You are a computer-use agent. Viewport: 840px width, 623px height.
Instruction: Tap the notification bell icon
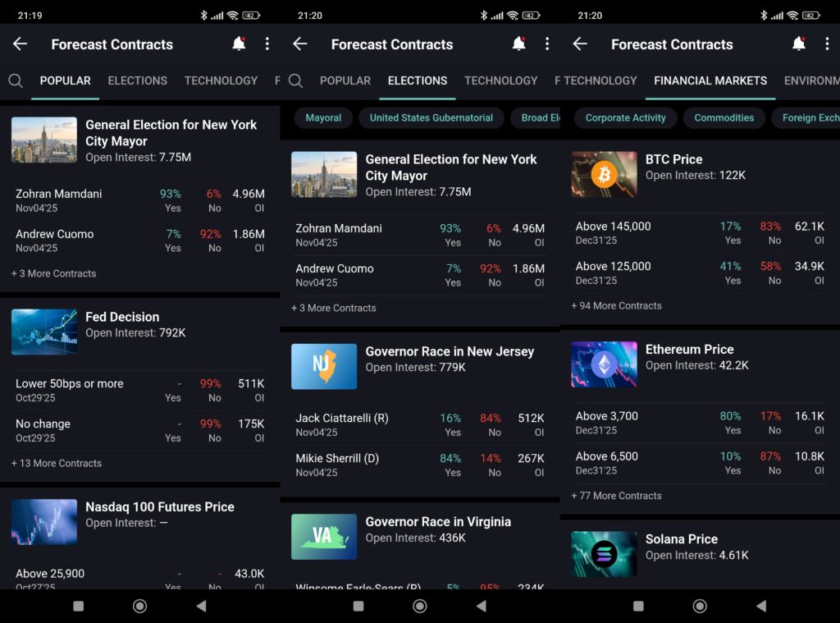tap(239, 44)
